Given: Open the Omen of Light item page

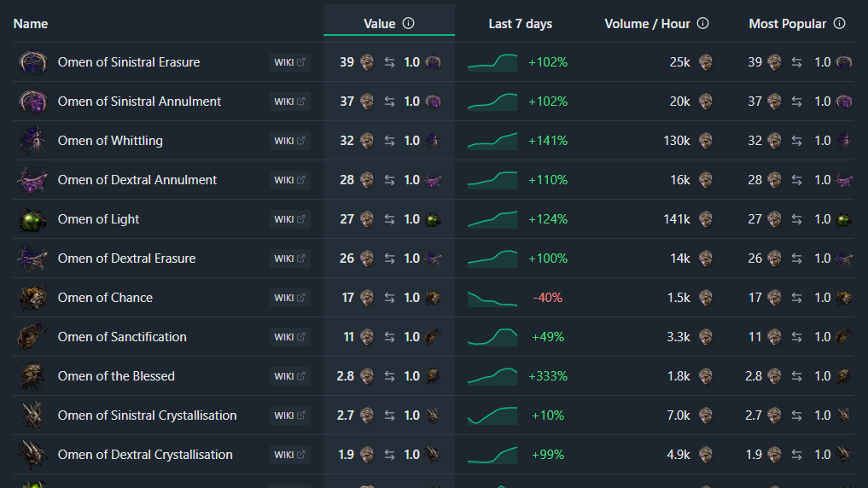Looking at the screenshot, I should pos(98,219).
